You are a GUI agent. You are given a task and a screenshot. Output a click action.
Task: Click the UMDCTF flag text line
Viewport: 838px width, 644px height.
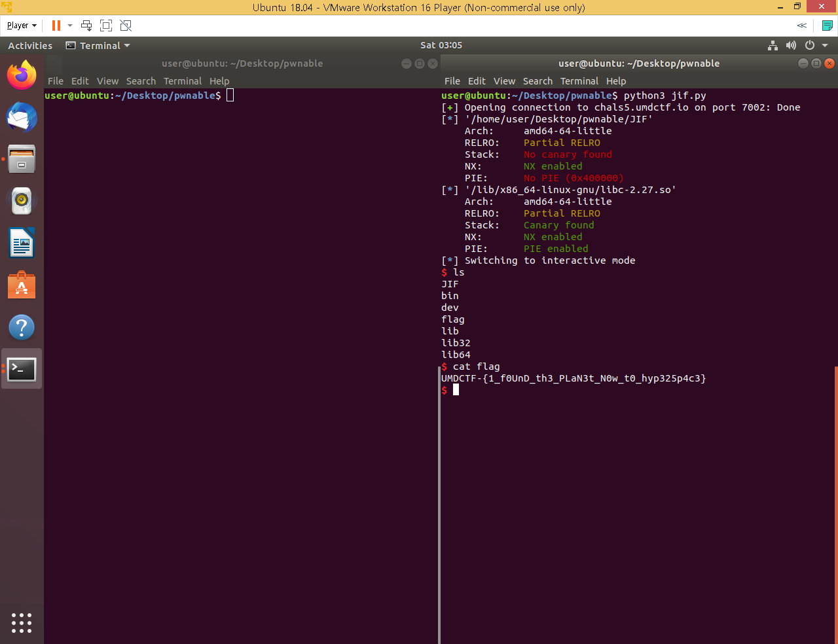click(x=574, y=378)
